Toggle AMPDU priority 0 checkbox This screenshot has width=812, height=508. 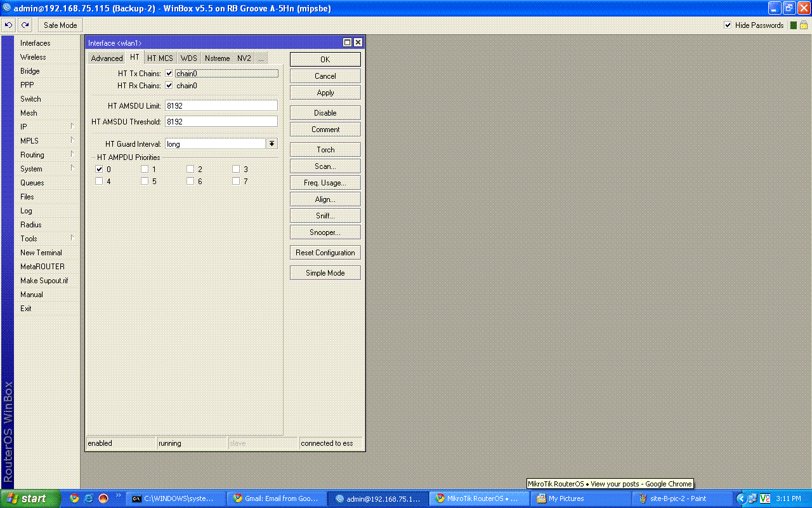point(99,170)
